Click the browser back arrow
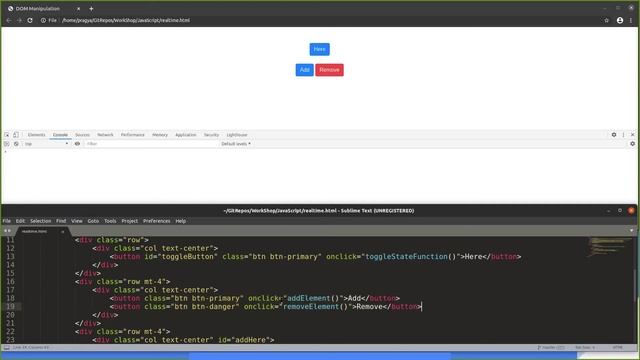 (x=9, y=20)
